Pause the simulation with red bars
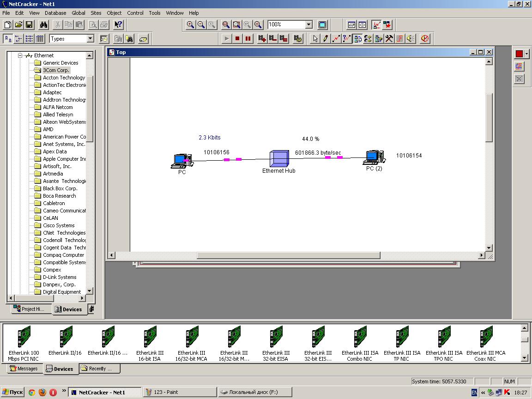This screenshot has width=532, height=399. 248,39
